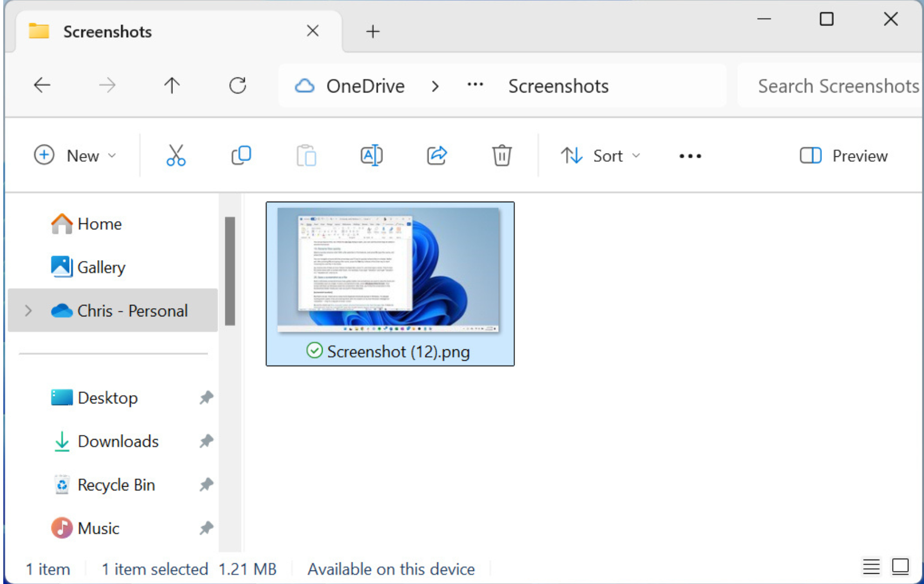This screenshot has height=584, width=924.
Task: Expand the Chris - Personal tree item
Action: (28, 310)
